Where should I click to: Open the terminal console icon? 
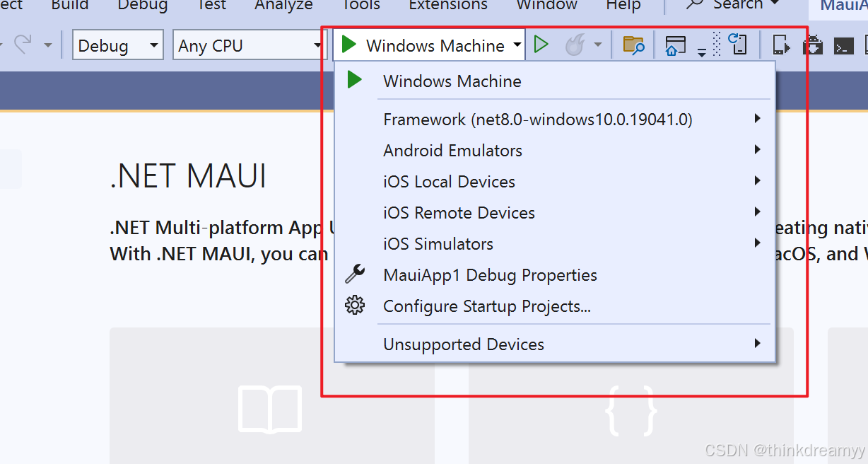point(843,47)
